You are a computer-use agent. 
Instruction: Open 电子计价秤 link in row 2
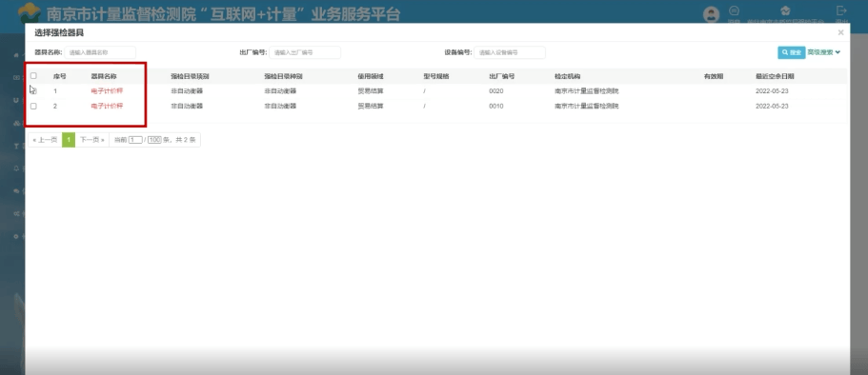(107, 106)
